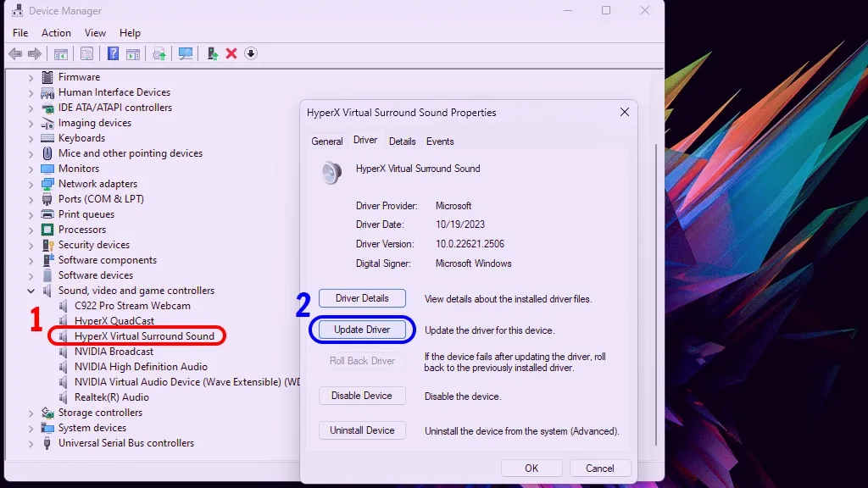Close the HyperX Properties dialog with X
Viewport: 868px width, 488px height.
coord(625,113)
